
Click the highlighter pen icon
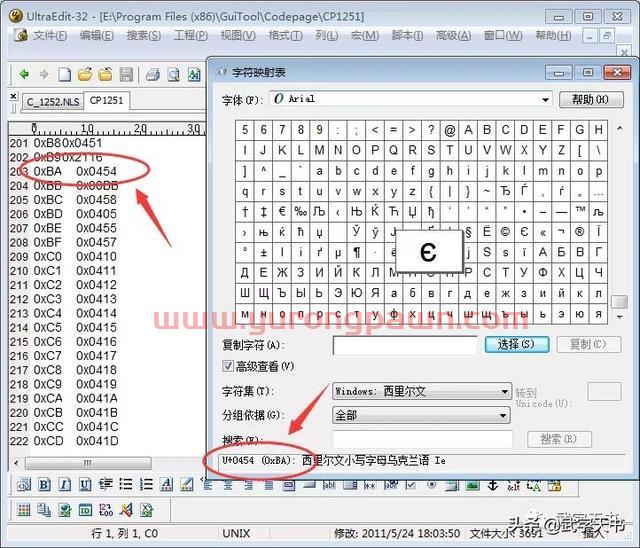tap(187, 484)
